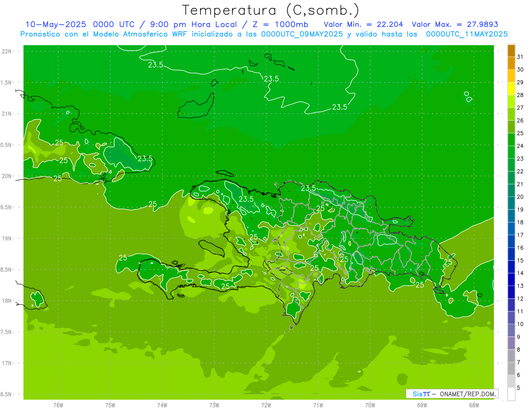Click the color scale label "10"
The image size is (532, 411).
(520, 324)
